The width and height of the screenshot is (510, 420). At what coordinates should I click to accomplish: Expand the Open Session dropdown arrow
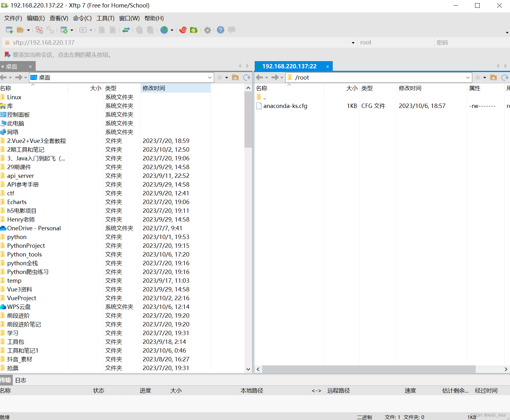coord(28,30)
